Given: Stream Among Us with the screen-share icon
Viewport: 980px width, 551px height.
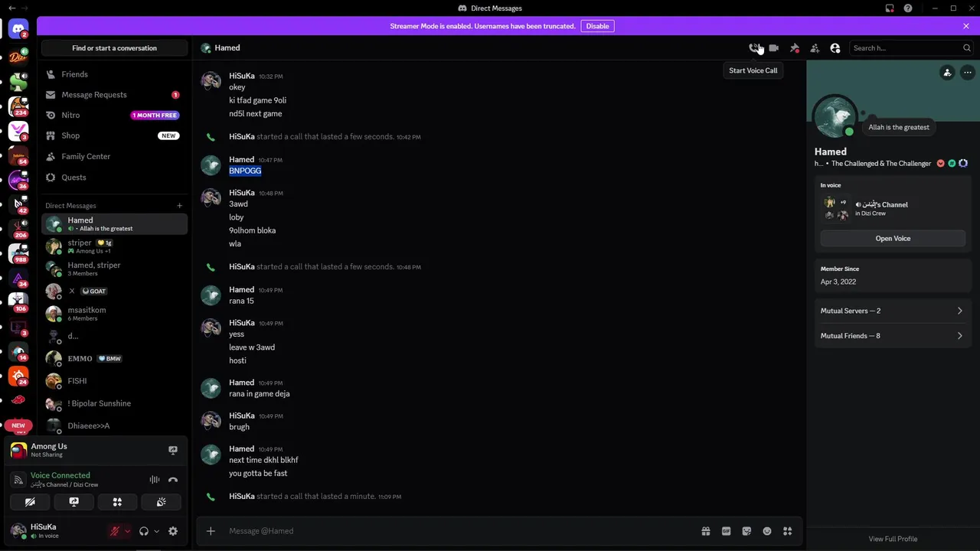Looking at the screenshot, I should pos(173,450).
